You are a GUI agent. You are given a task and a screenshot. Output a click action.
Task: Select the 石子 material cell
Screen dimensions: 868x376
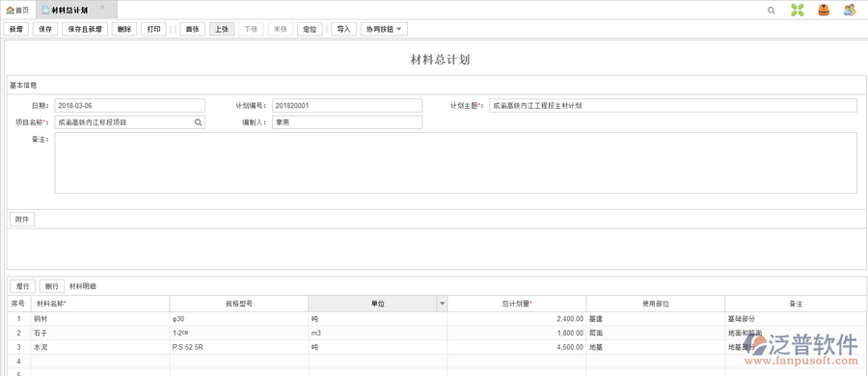click(100, 333)
